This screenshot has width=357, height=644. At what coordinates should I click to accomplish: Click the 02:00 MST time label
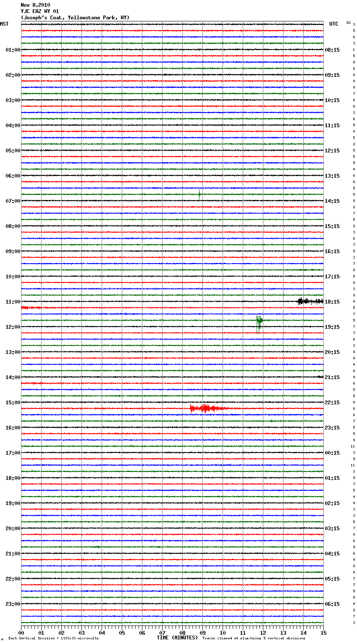13,75
